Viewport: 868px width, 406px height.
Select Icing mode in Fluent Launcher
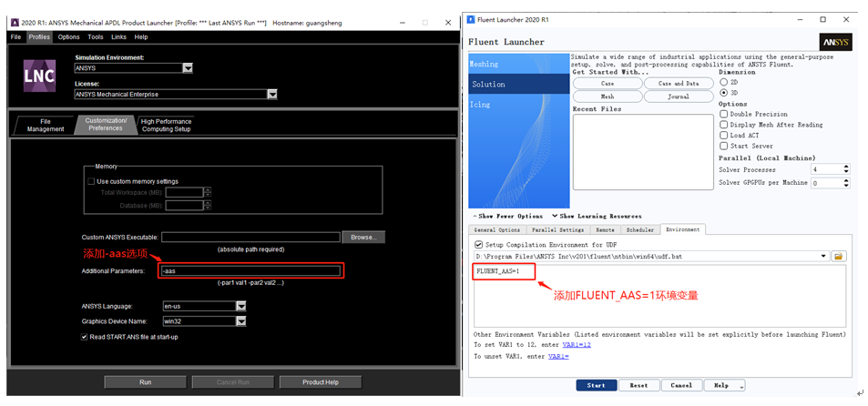[x=518, y=105]
